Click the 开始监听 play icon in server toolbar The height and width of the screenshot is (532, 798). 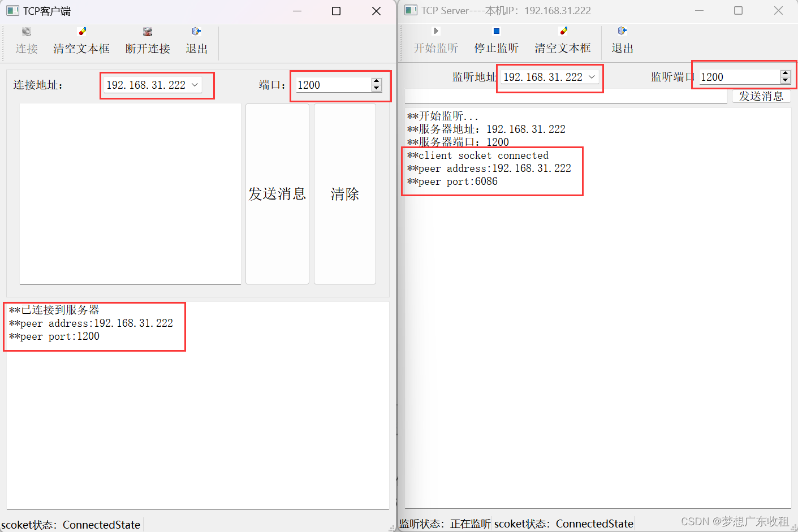(x=436, y=31)
